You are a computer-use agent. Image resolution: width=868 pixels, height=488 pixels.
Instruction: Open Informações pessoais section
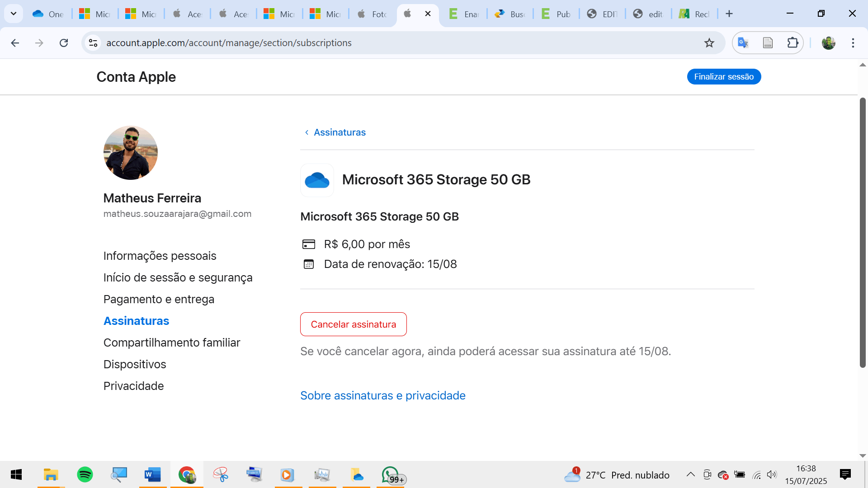[160, 256]
